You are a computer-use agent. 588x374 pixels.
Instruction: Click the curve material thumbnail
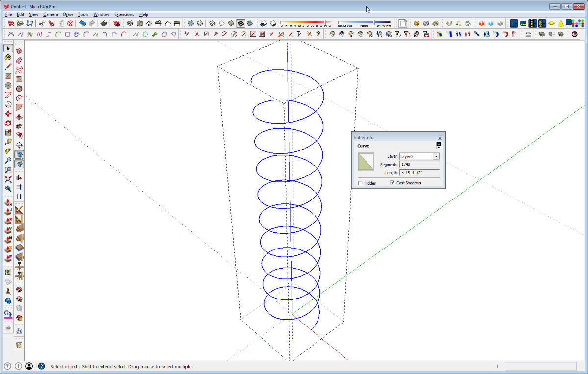366,161
